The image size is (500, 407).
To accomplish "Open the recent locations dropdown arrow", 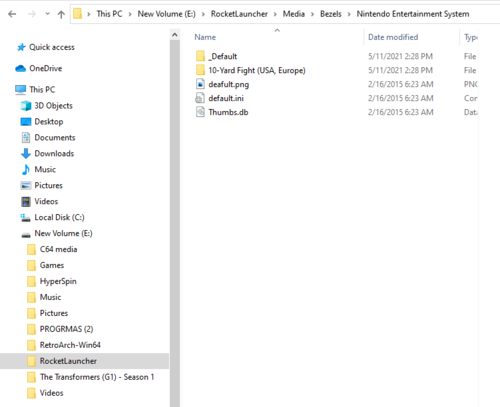I will (x=47, y=14).
